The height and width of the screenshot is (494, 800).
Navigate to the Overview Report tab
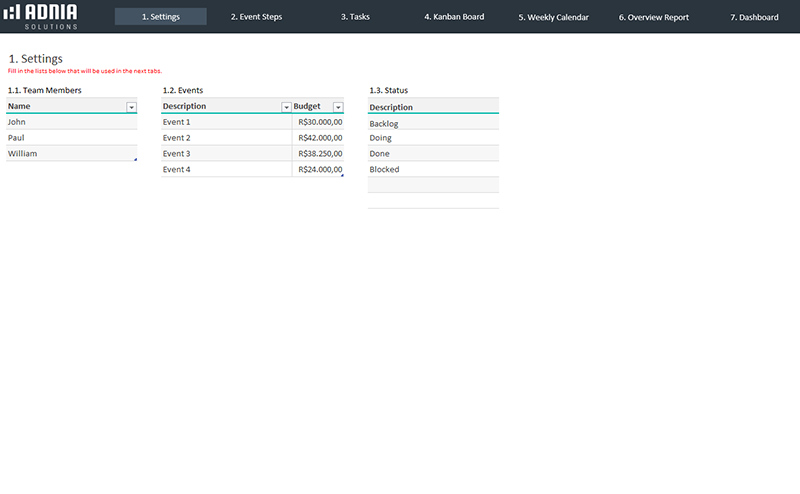[x=653, y=17]
